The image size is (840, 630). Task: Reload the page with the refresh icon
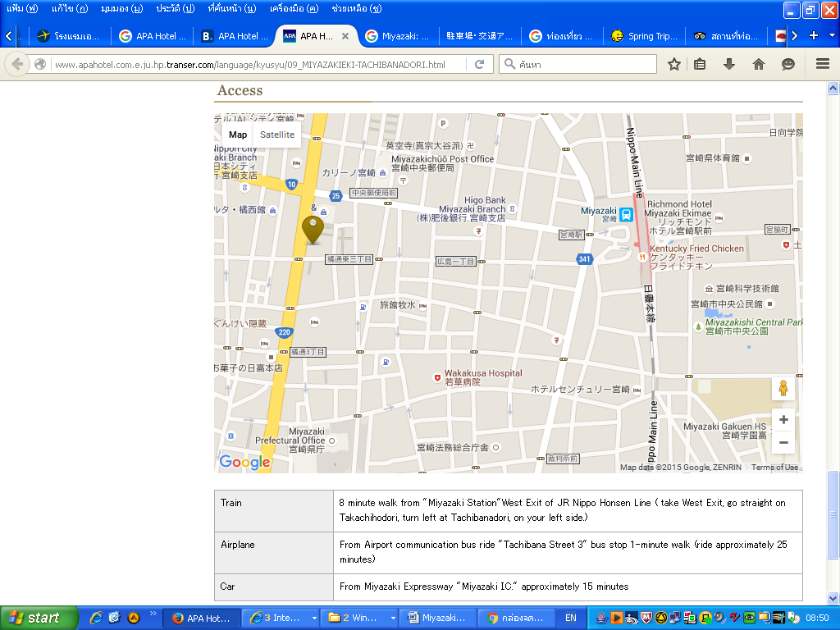[479, 64]
